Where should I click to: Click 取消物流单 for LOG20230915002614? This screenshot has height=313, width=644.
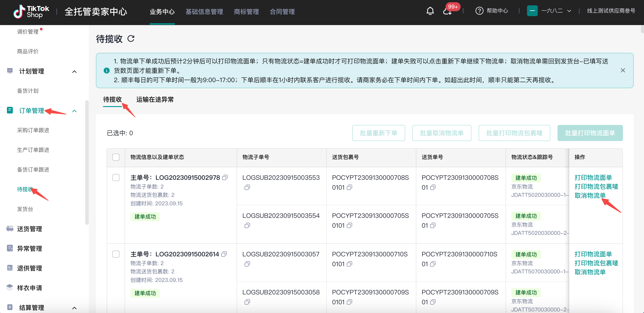(590, 272)
